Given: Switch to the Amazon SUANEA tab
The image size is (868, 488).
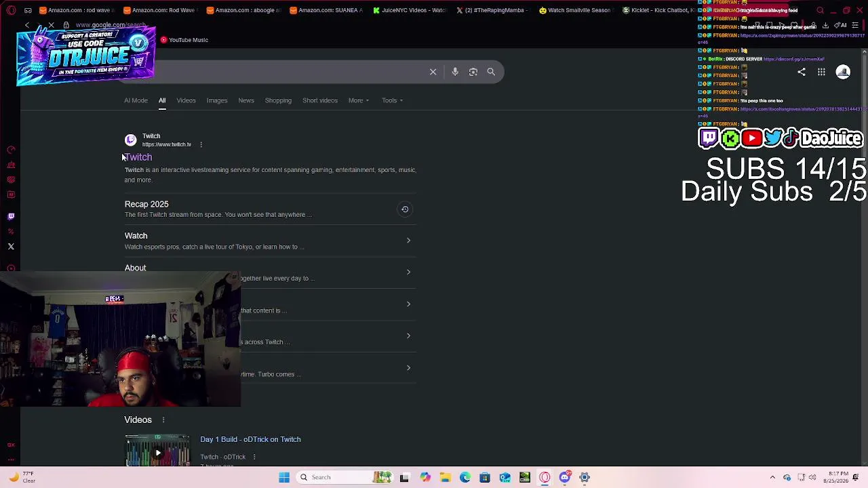Looking at the screenshot, I should pyautogui.click(x=326, y=10).
